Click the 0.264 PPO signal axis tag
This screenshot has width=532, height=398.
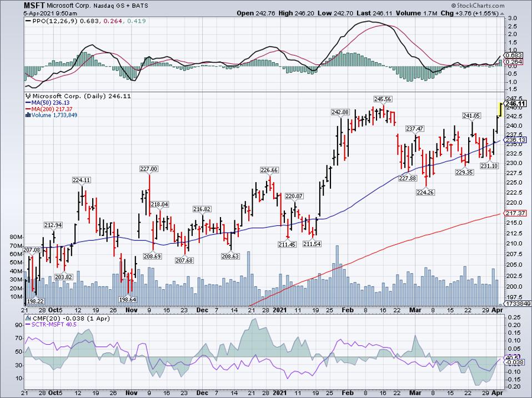[513, 62]
